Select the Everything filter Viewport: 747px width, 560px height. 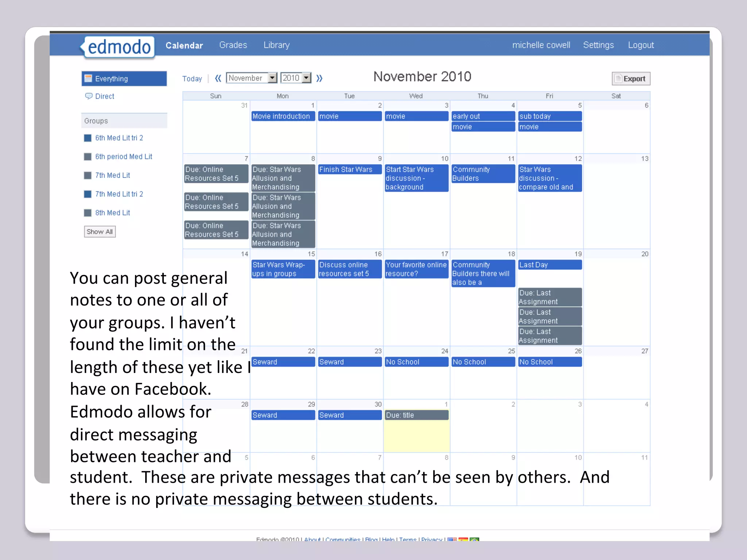click(x=124, y=79)
